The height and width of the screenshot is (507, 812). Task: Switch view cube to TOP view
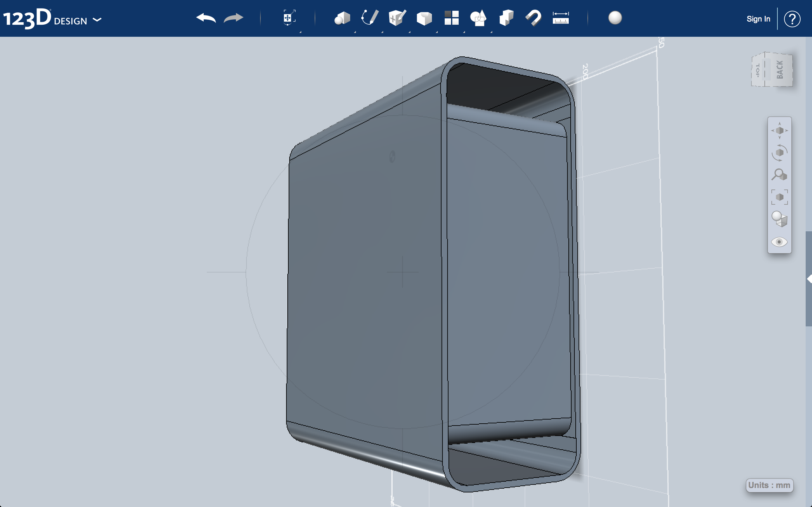point(758,70)
